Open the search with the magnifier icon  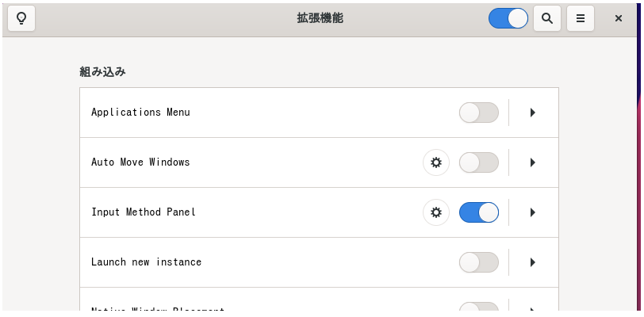546,18
